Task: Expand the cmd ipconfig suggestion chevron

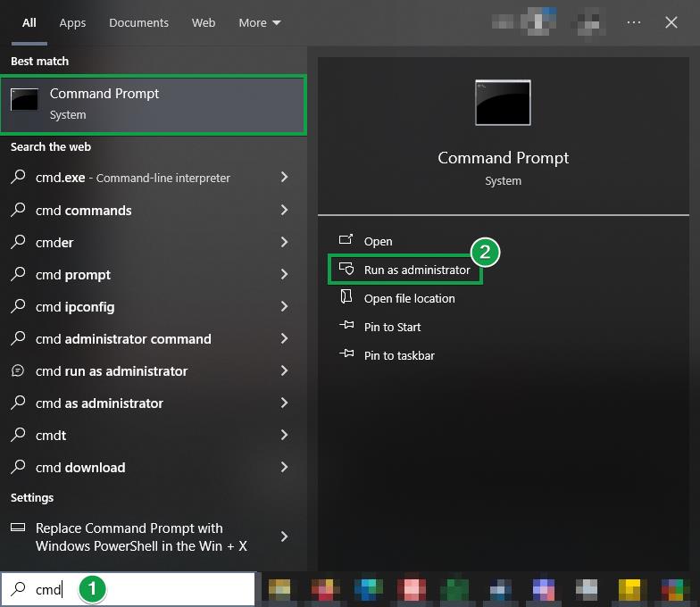Action: tap(284, 306)
